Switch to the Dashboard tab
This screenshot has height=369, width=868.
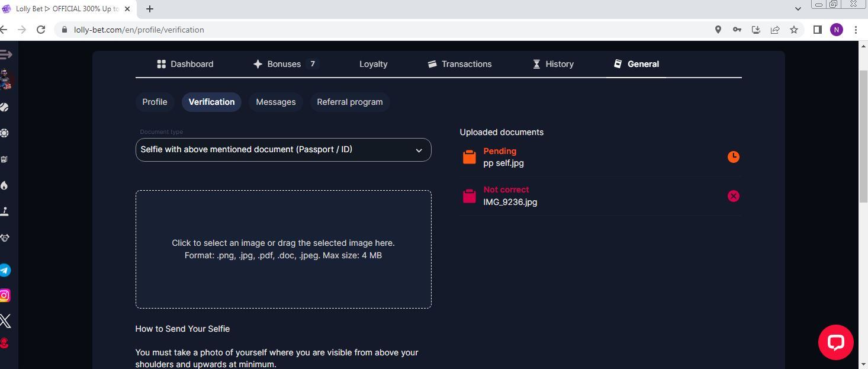click(x=185, y=64)
